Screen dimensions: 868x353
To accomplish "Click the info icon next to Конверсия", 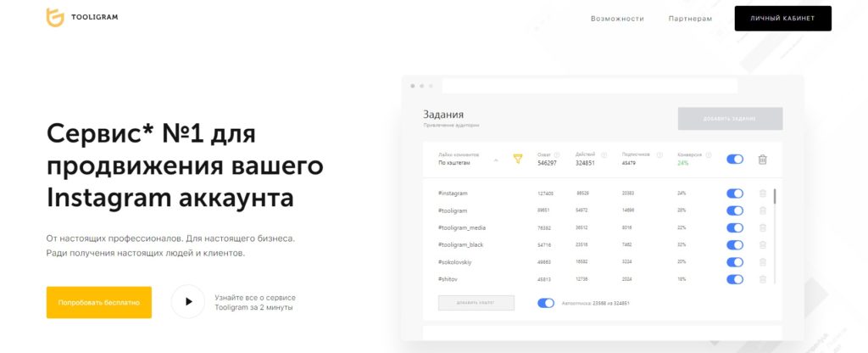I will [x=709, y=155].
